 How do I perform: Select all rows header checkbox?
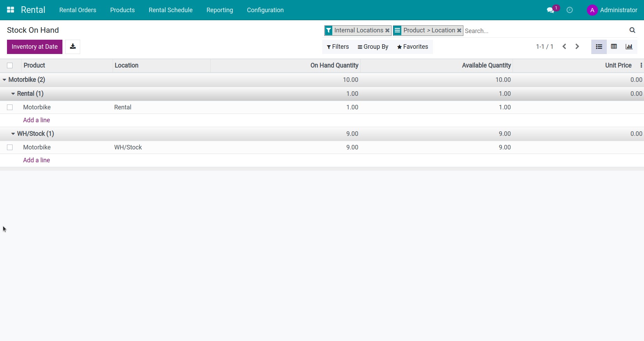click(x=10, y=65)
